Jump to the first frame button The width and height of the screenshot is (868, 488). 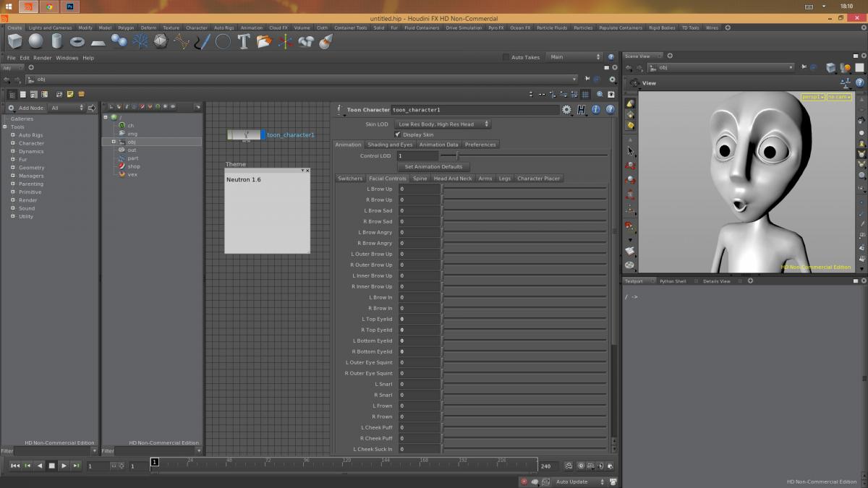pos(15,466)
